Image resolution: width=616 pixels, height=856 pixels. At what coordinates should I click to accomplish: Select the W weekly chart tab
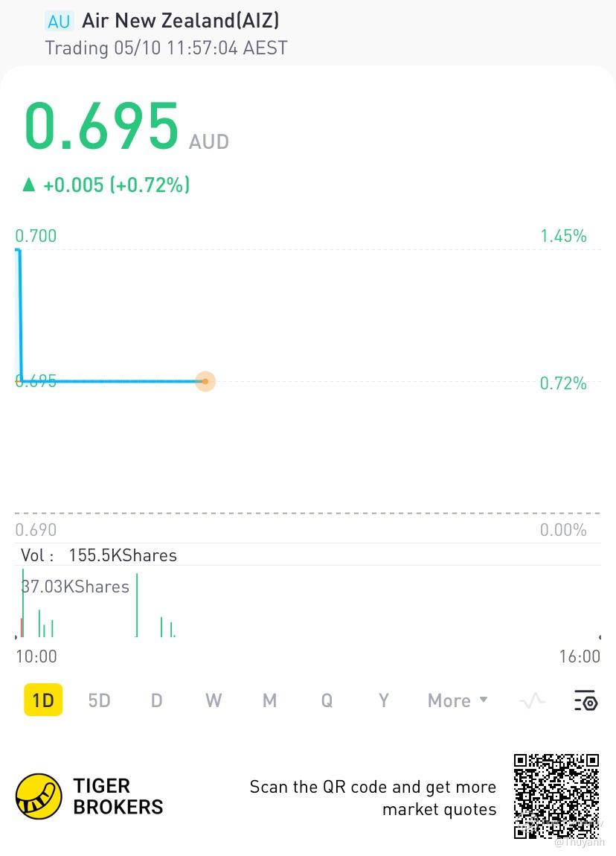[x=214, y=700]
